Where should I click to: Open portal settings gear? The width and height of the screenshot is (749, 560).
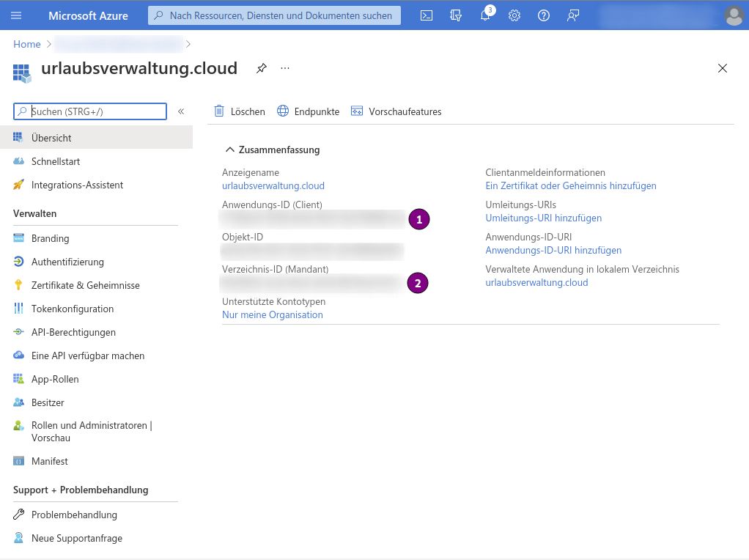pos(514,15)
